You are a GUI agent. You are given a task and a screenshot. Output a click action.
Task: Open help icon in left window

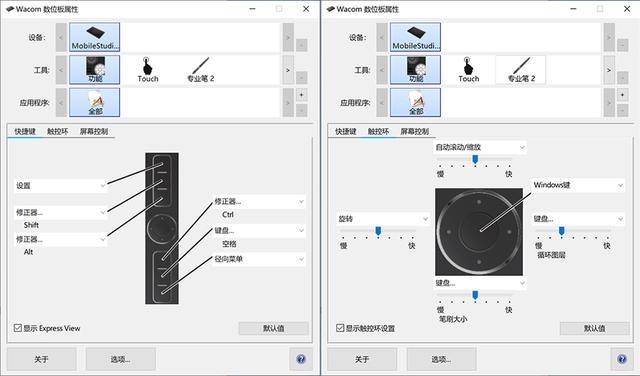pyautogui.click(x=301, y=359)
